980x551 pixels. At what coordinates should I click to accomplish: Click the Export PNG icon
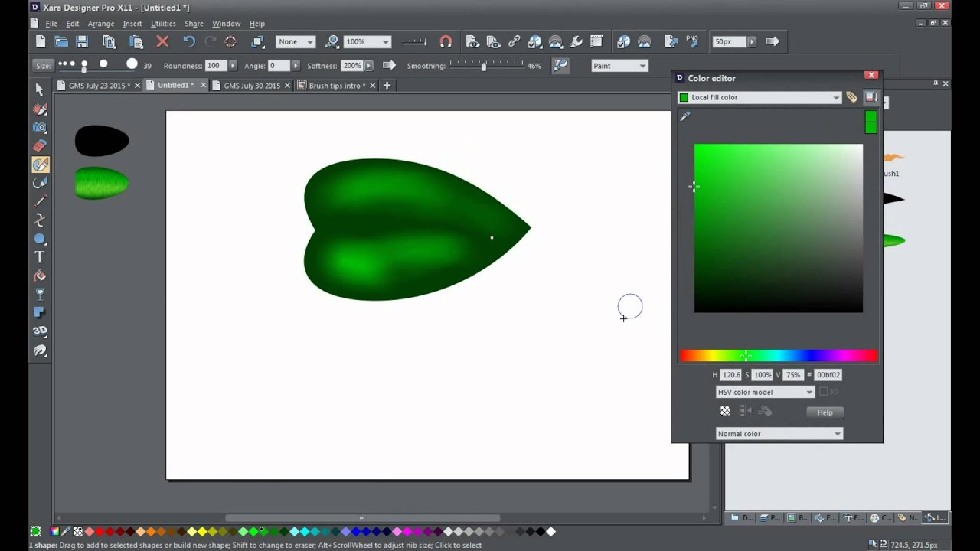[692, 42]
